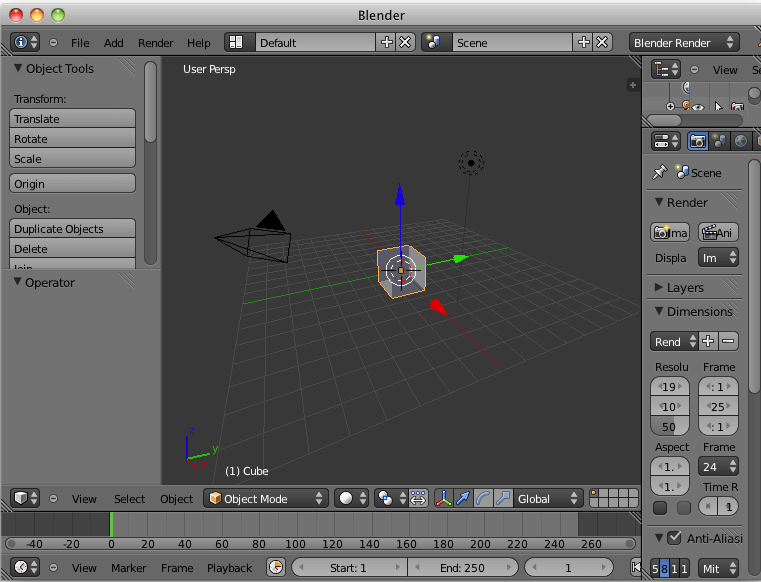The height and width of the screenshot is (582, 761).
Task: Open the Render menu in top bar
Action: point(155,43)
